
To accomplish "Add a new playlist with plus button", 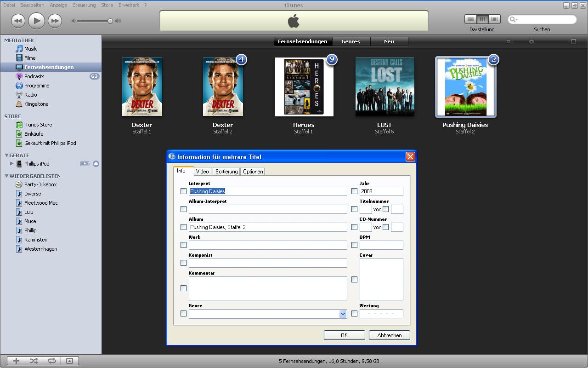I will 16,361.
